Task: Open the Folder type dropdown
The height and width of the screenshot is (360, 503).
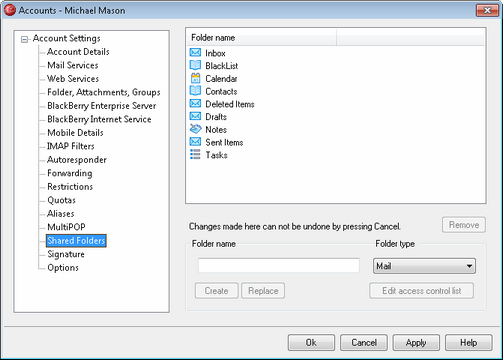Action: 424,266
